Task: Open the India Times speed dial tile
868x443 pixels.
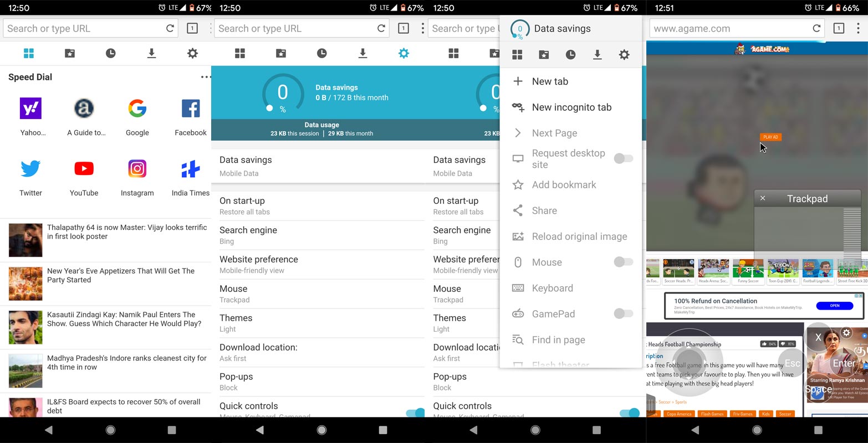Action: (190, 176)
